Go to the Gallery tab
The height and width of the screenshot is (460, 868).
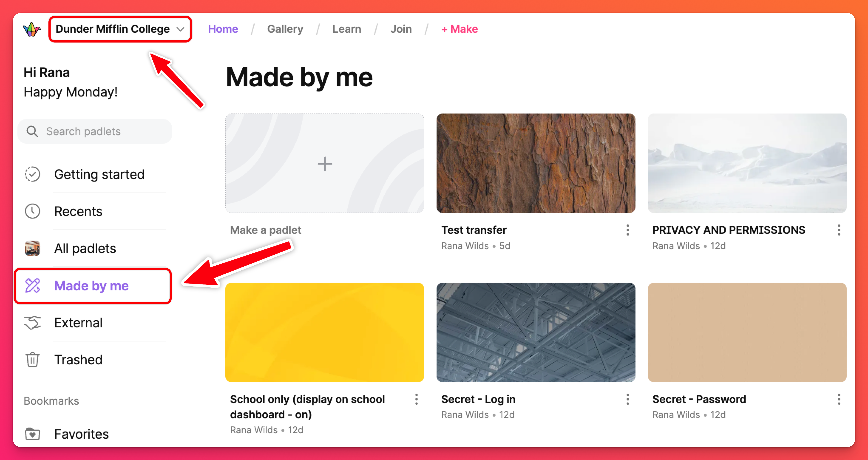(285, 29)
